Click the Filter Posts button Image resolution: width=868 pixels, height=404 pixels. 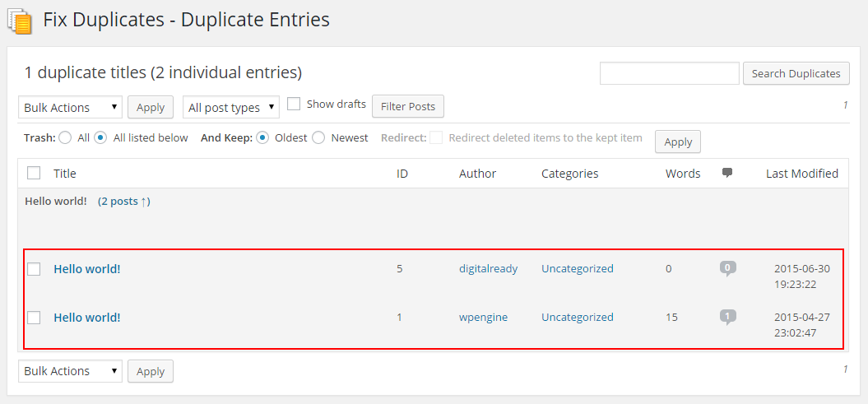(408, 107)
